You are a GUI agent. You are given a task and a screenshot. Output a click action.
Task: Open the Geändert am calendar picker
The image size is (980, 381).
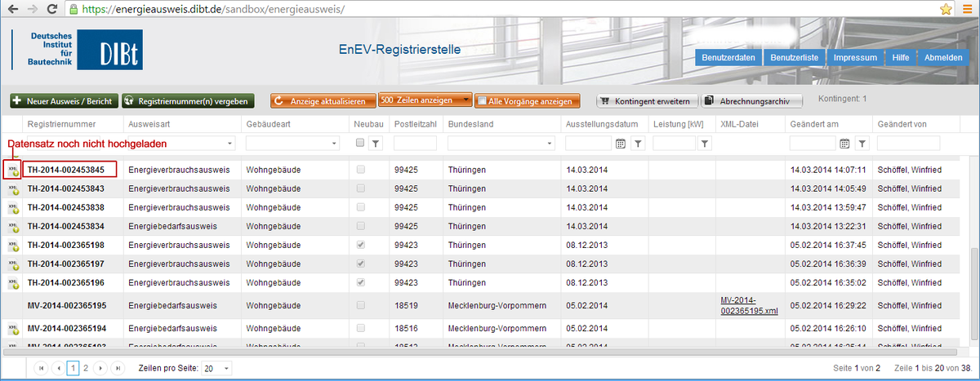[845, 144]
